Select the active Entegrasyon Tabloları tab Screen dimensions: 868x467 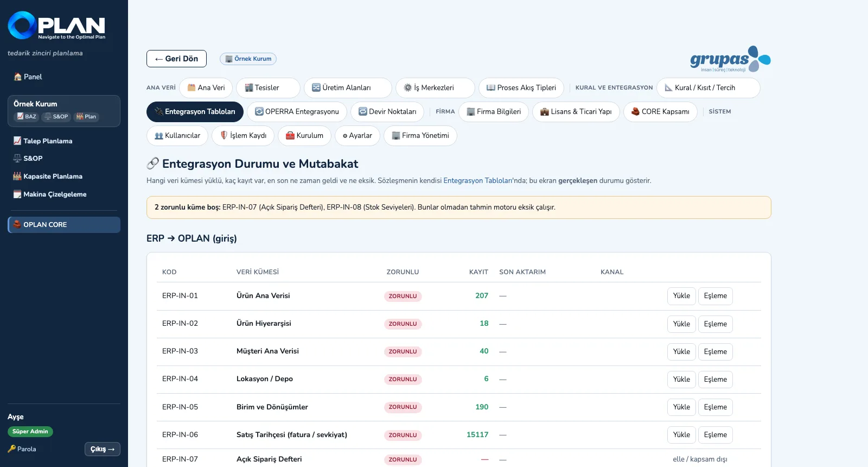coord(195,111)
